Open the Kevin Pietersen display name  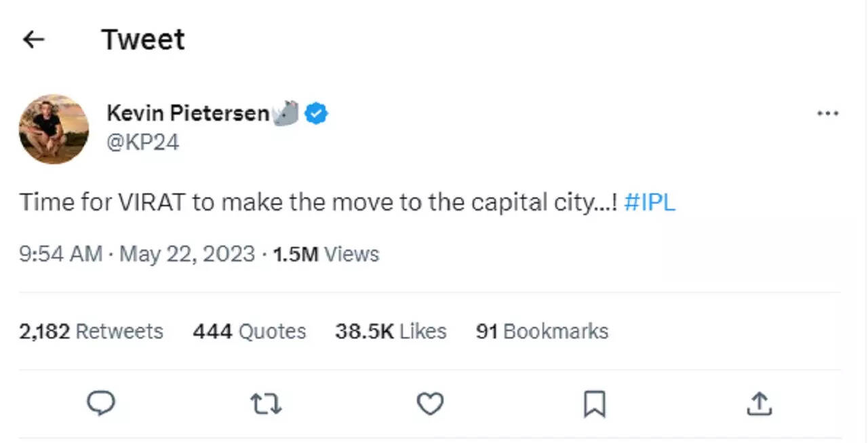pyautogui.click(x=188, y=113)
